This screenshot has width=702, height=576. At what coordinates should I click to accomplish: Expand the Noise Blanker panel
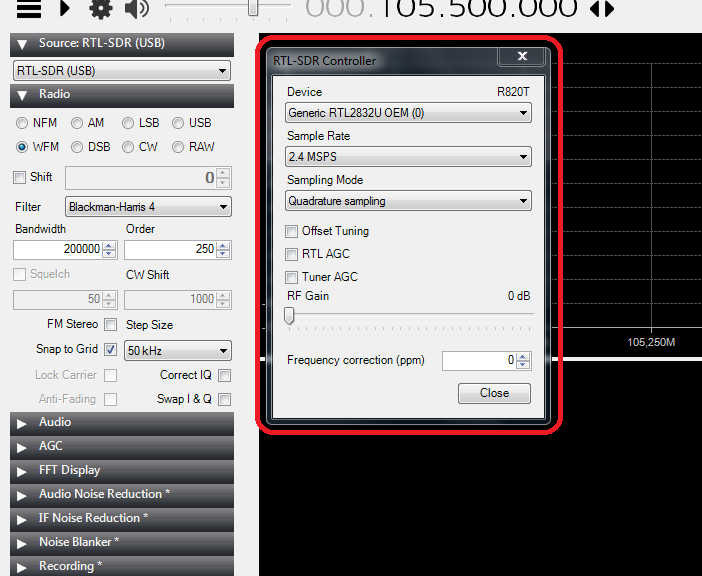click(x=122, y=542)
